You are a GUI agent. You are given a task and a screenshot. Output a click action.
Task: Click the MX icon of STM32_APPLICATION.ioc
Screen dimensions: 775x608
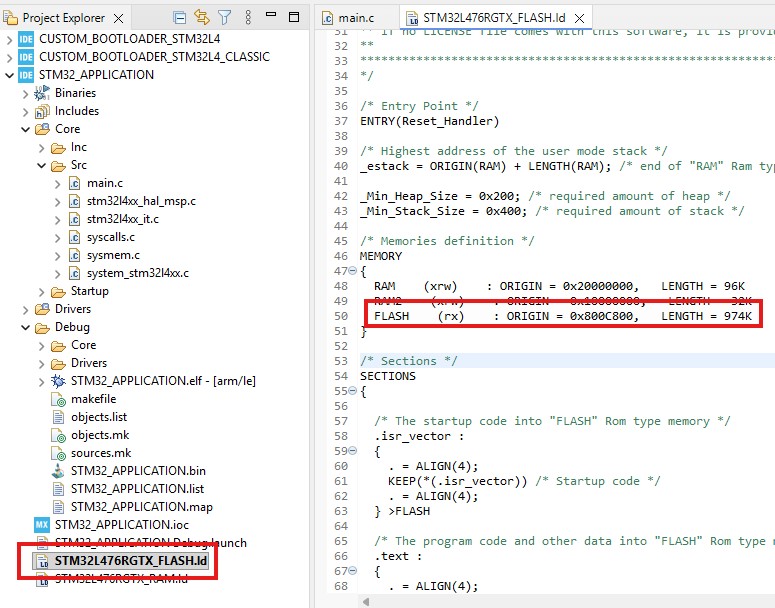[42, 524]
